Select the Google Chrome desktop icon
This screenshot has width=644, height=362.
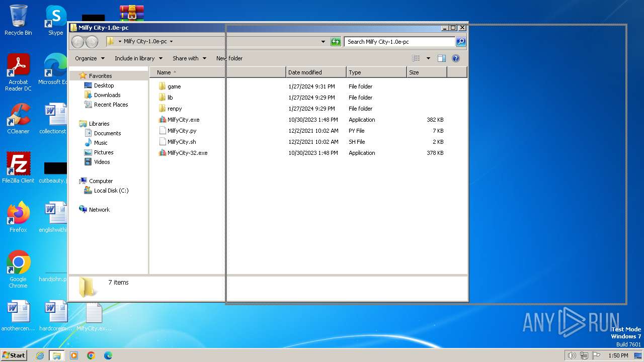coord(18,269)
